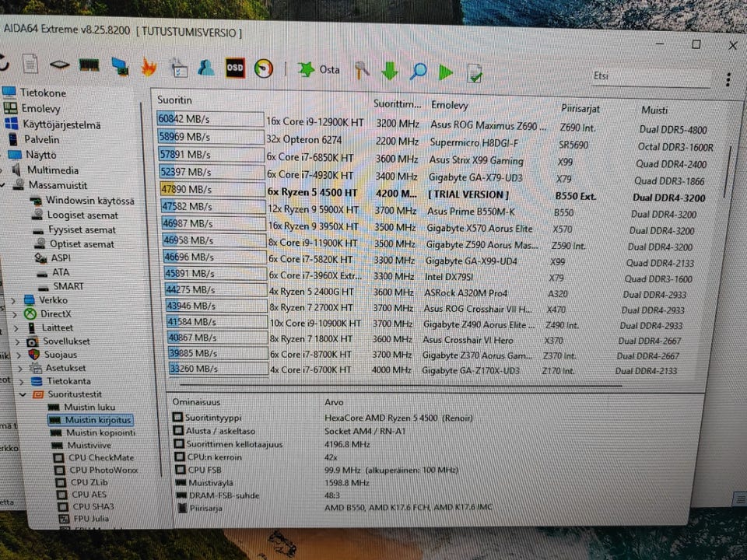Click the green download arrow icon
The height and width of the screenshot is (560, 747).
tap(390, 71)
